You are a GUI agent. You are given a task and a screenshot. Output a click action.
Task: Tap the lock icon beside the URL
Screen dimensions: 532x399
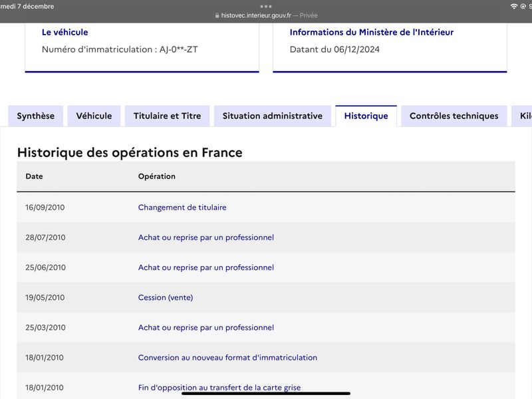[x=217, y=15]
